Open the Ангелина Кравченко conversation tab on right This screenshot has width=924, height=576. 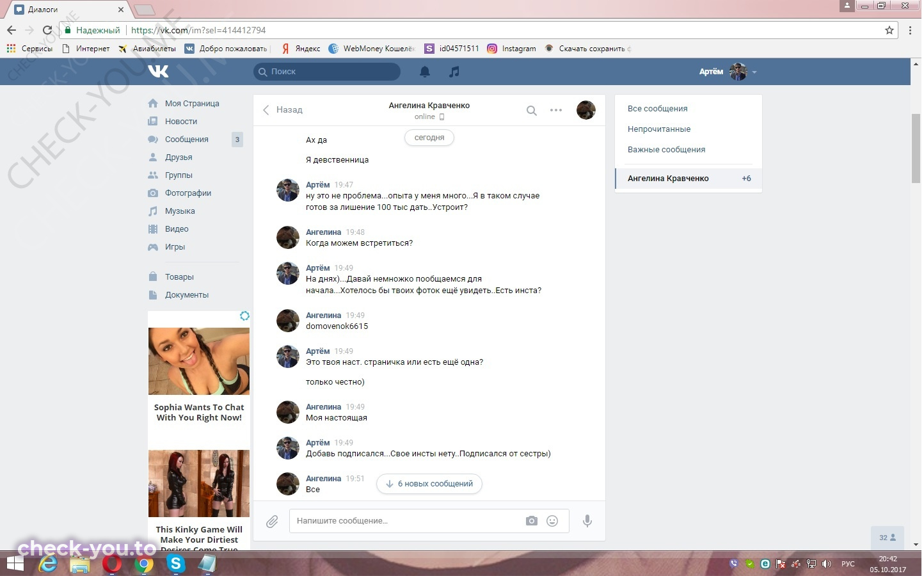(689, 179)
